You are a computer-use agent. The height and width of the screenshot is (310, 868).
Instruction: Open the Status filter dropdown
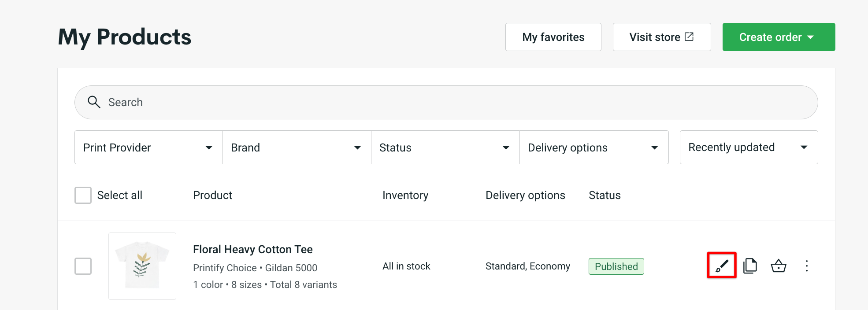tap(445, 147)
